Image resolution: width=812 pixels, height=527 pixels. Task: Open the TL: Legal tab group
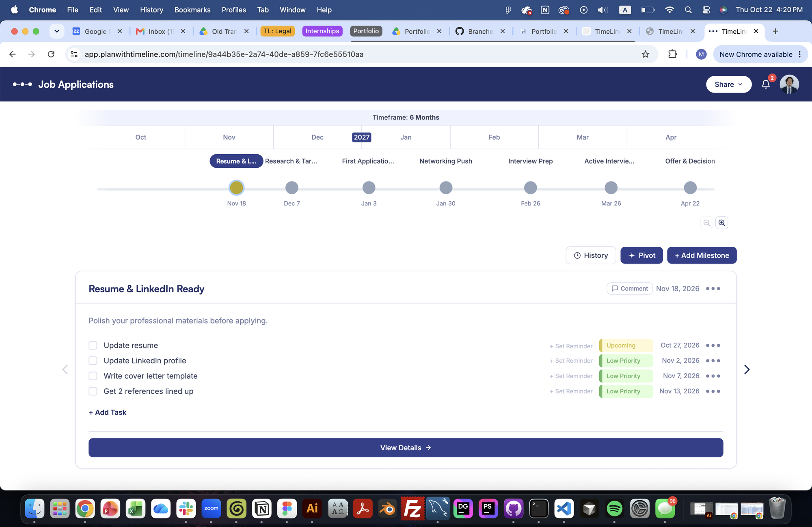pyautogui.click(x=278, y=31)
